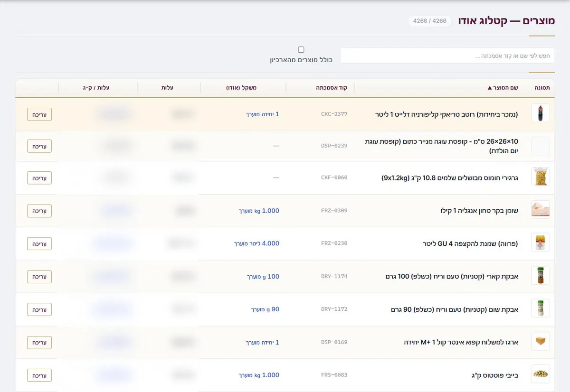
Task: Click '1 יחידה מוערך' in the DSP-0169 row
Action: 263,342
